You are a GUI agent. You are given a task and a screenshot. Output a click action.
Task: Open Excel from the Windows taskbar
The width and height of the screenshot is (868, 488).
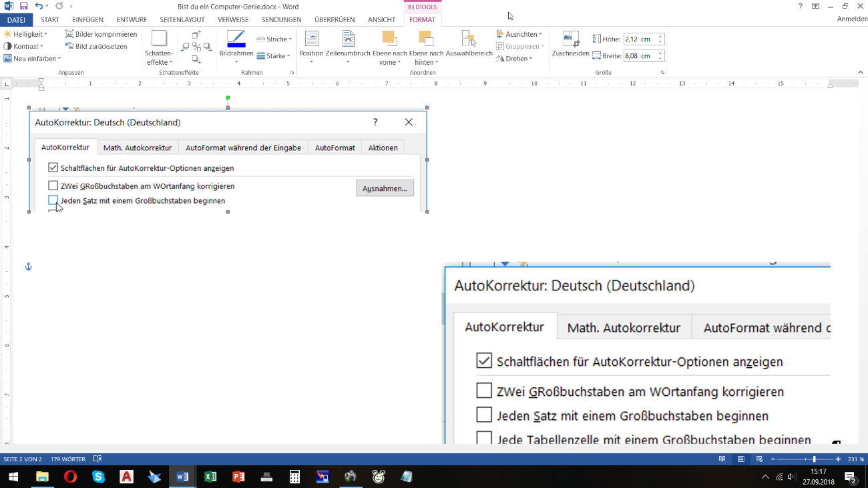coord(210,477)
